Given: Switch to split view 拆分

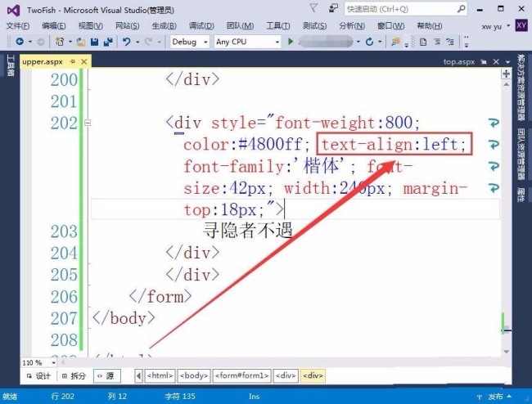Looking at the screenshot, I should (74, 375).
